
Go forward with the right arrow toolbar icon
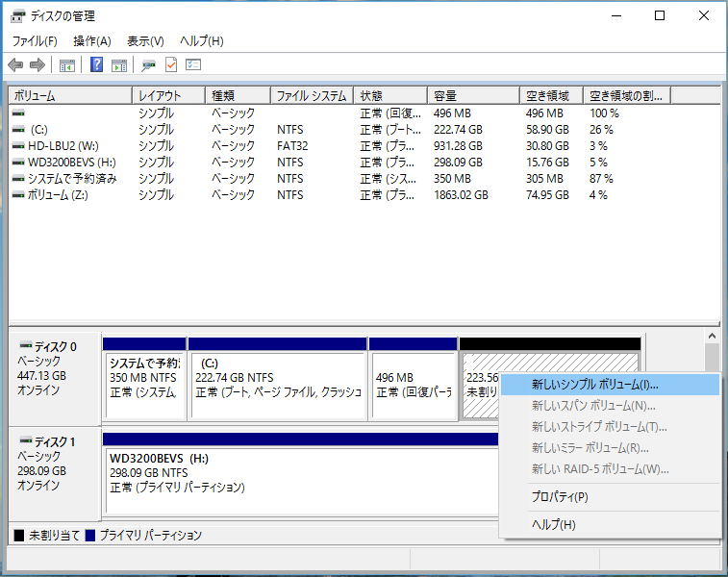38,65
